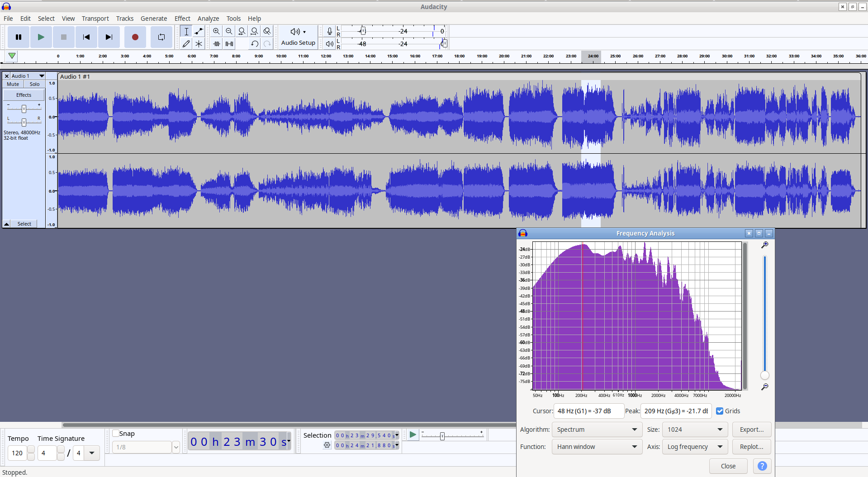Open the Edit menu
Image resolution: width=868 pixels, height=477 pixels.
(25, 19)
